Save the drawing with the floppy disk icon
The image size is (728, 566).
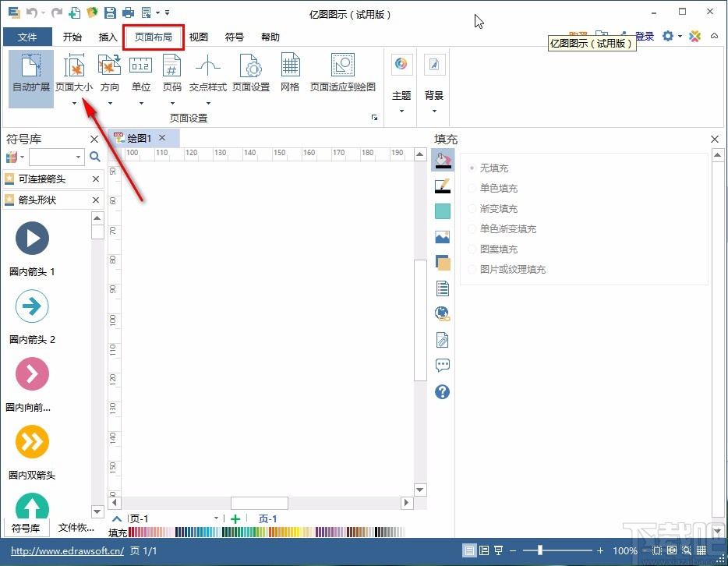click(110, 12)
